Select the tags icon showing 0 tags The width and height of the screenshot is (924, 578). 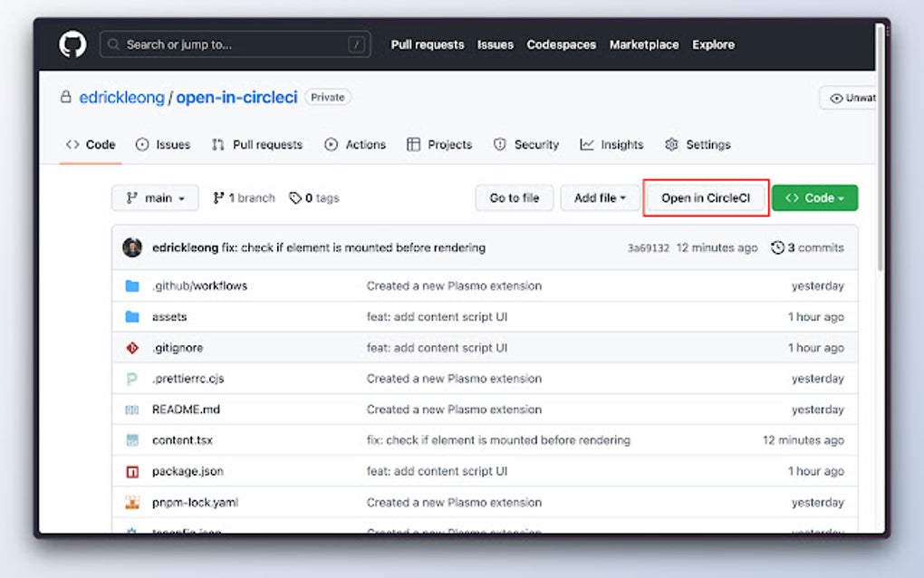(295, 197)
